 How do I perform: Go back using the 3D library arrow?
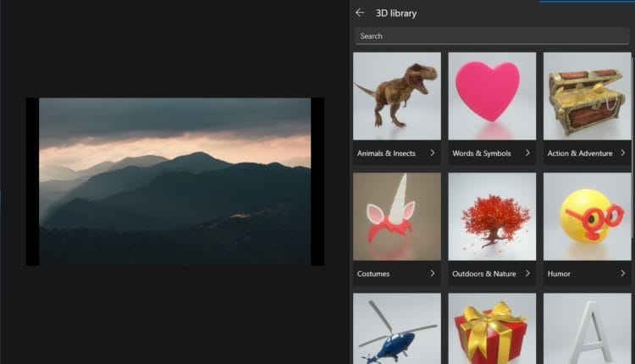point(360,13)
